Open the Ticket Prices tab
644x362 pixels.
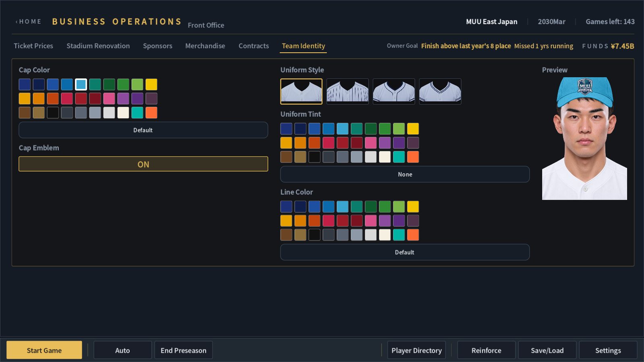tap(33, 46)
